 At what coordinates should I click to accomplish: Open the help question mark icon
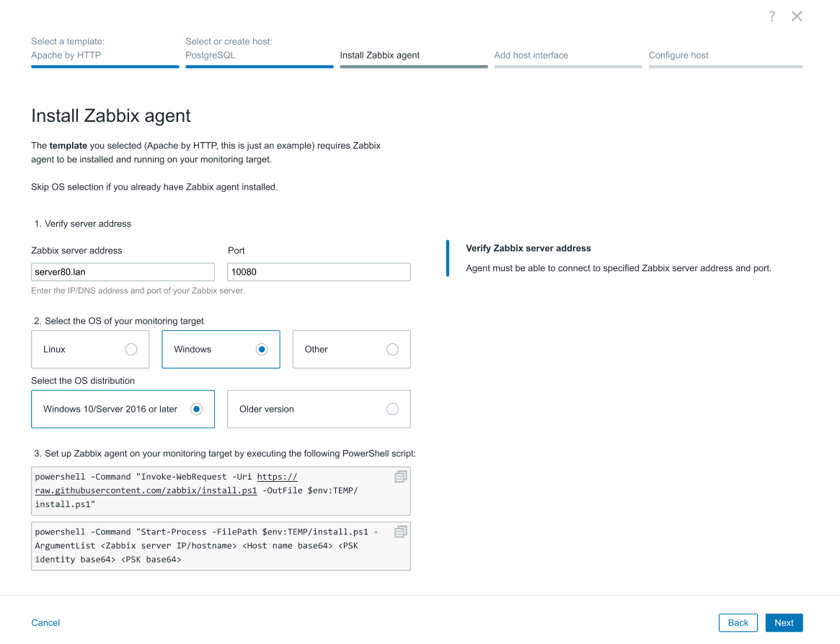tap(772, 17)
